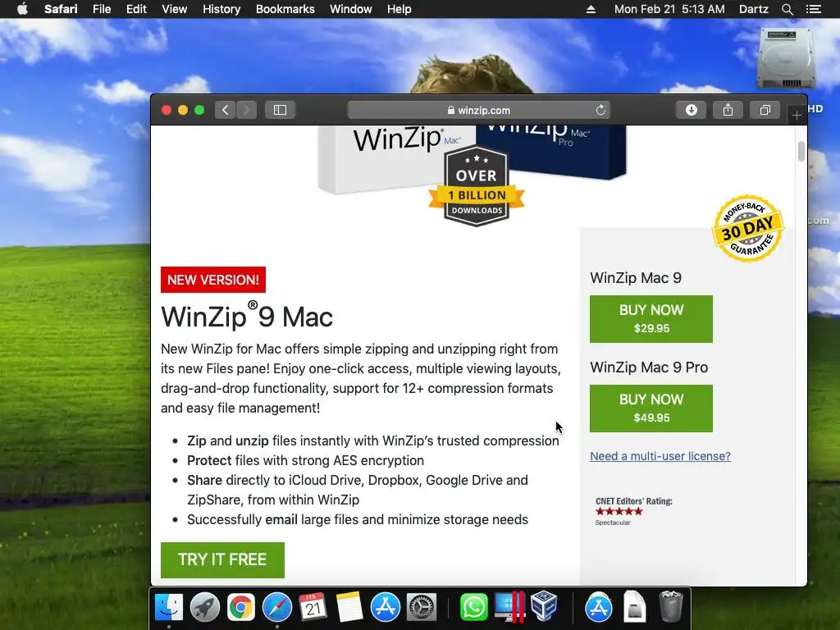Click the date and time in the menu bar
The height and width of the screenshot is (630, 840).
(669, 9)
